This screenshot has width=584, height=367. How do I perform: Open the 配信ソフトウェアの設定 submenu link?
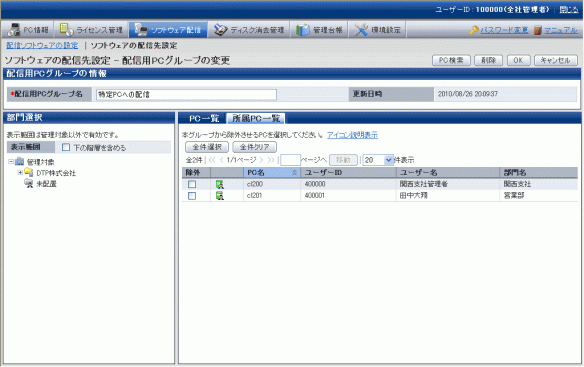[42, 45]
